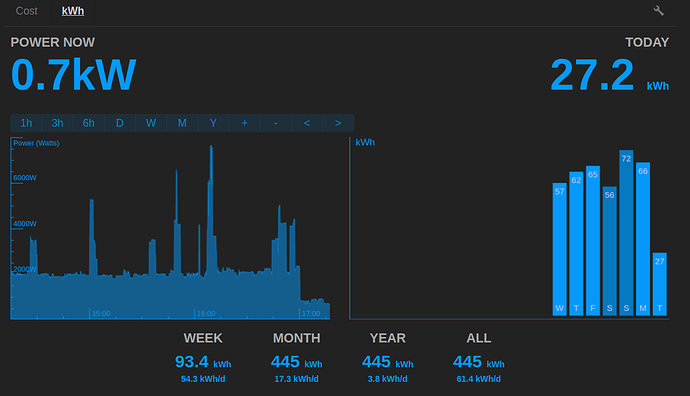Click the TODAY heading

(647, 42)
